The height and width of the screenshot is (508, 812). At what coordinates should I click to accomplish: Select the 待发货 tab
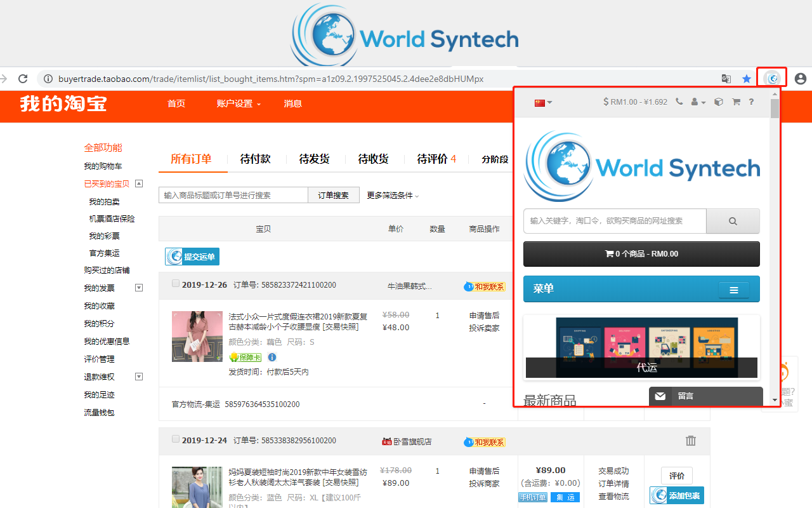pos(315,159)
